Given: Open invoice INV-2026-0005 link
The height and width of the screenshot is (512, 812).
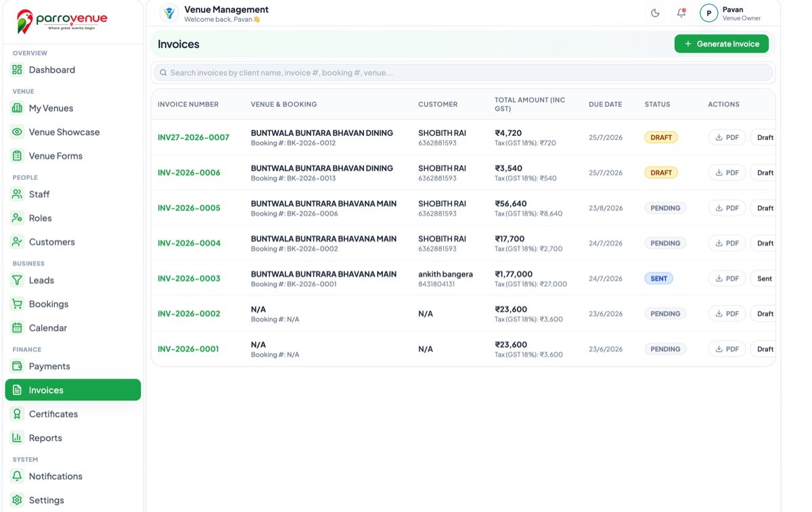Looking at the screenshot, I should pos(189,208).
